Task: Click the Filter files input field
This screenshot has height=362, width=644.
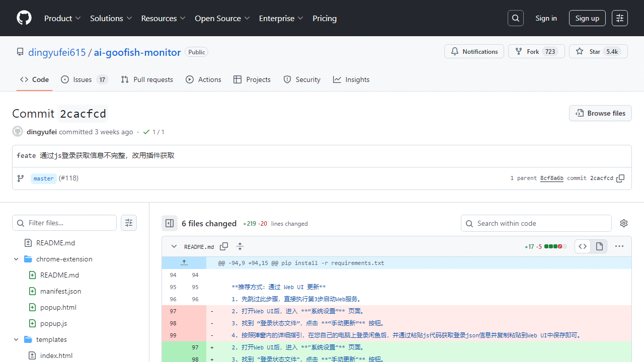Action: [64, 223]
